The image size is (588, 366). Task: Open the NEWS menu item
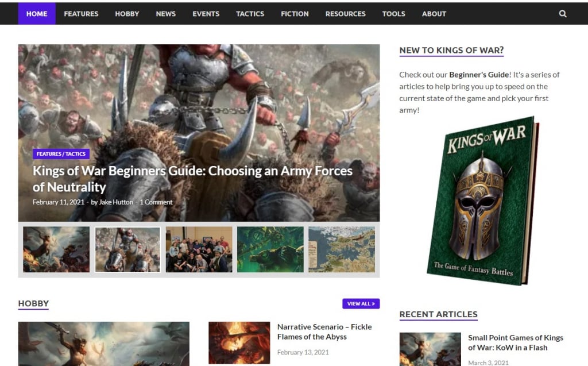tap(166, 14)
